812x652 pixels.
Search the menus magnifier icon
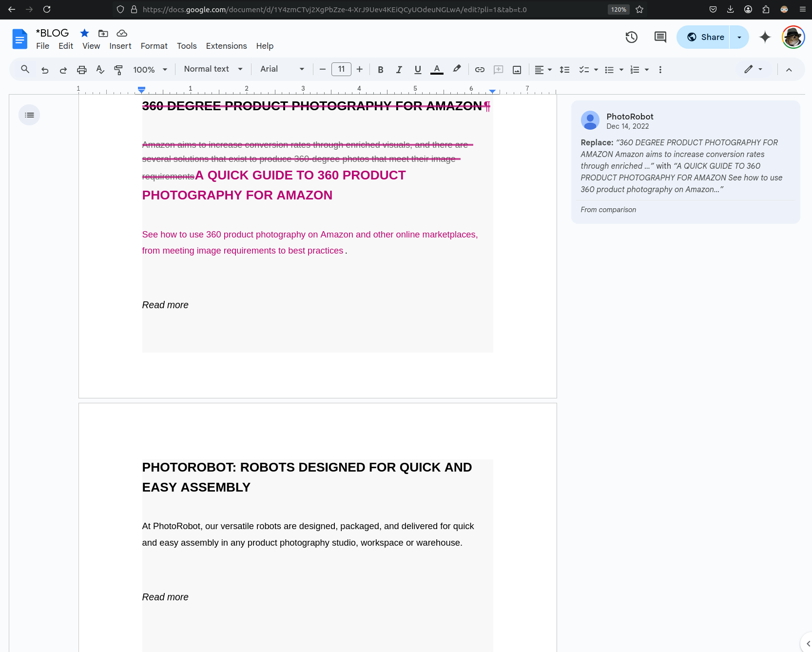(25, 69)
